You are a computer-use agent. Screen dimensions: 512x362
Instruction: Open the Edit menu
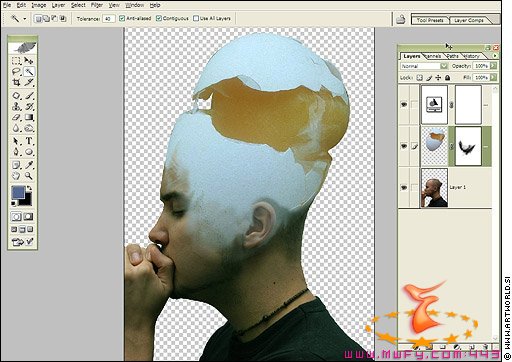[21, 5]
